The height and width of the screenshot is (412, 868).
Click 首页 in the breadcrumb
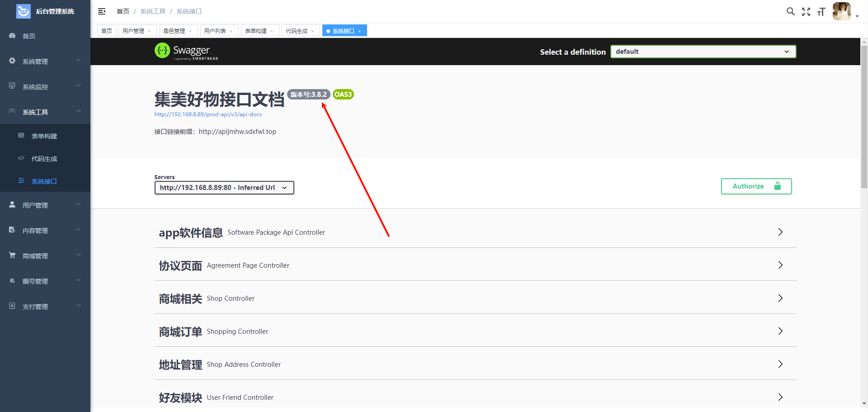(123, 11)
